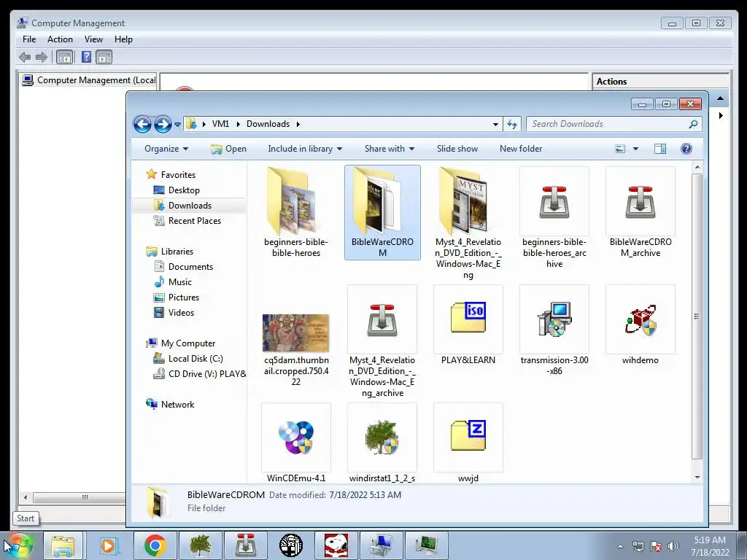Open the address bar history dropdown

[495, 124]
